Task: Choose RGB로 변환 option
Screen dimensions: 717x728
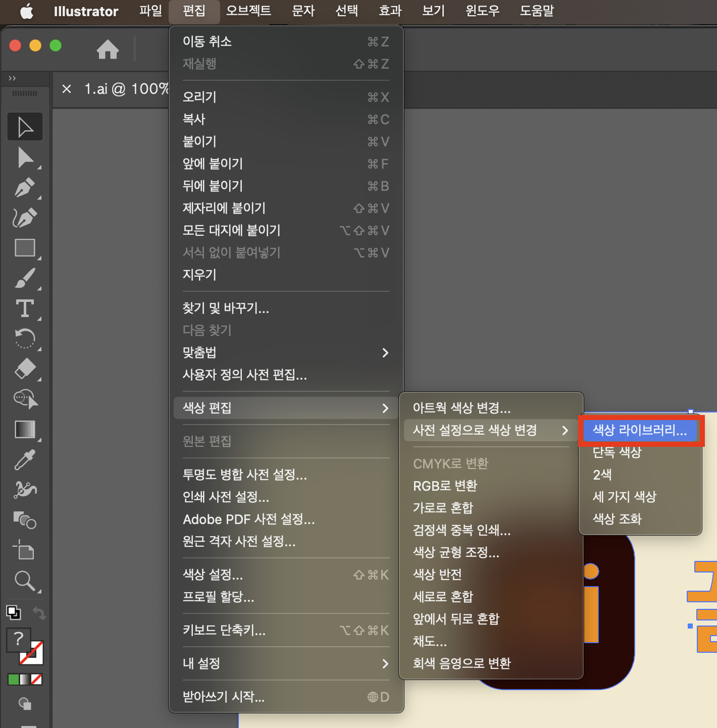Action: pos(491,486)
